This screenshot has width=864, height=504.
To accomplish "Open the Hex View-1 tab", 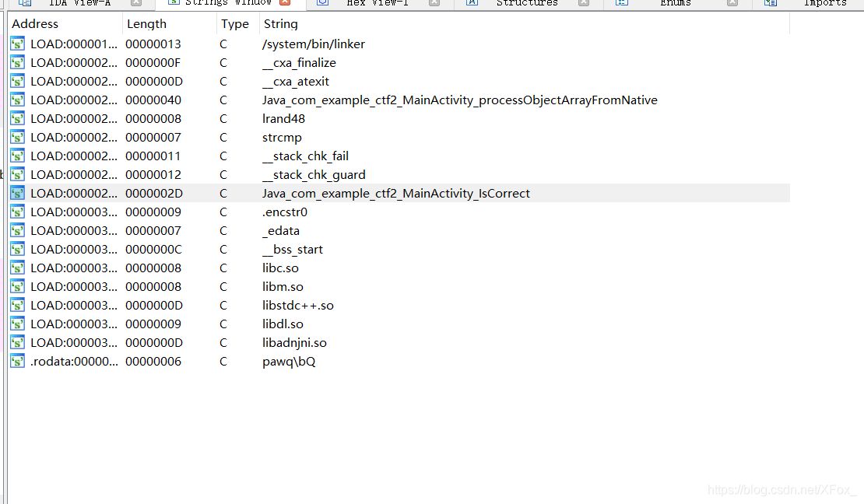I will [378, 3].
